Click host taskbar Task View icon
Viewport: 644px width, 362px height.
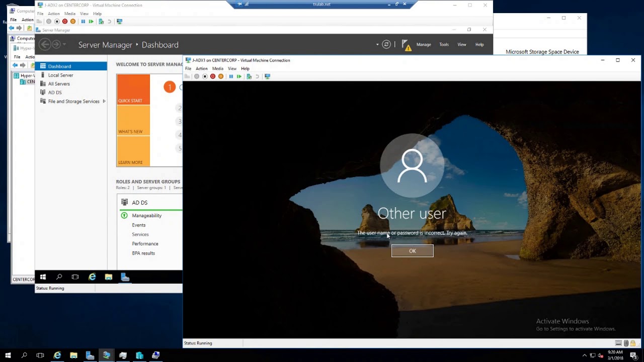[x=40, y=355]
